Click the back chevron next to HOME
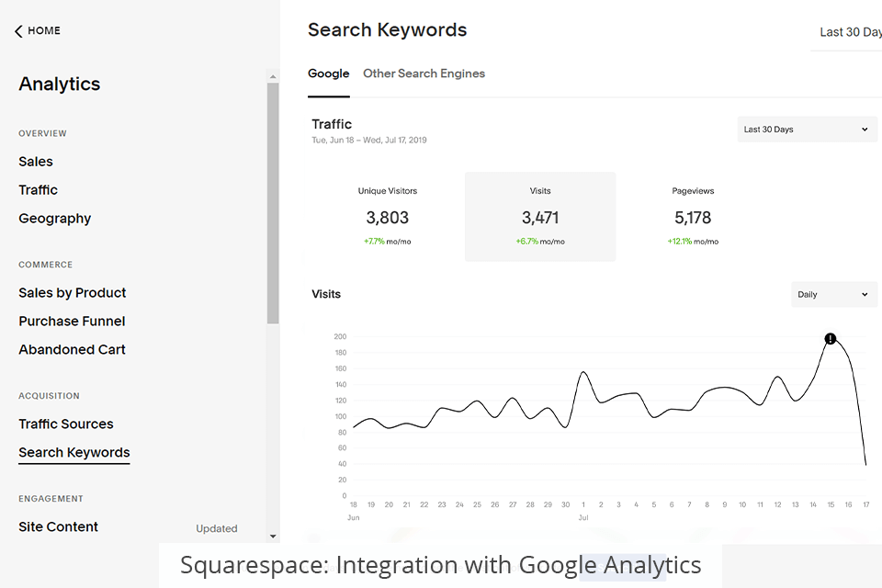The height and width of the screenshot is (588, 882). click(18, 31)
